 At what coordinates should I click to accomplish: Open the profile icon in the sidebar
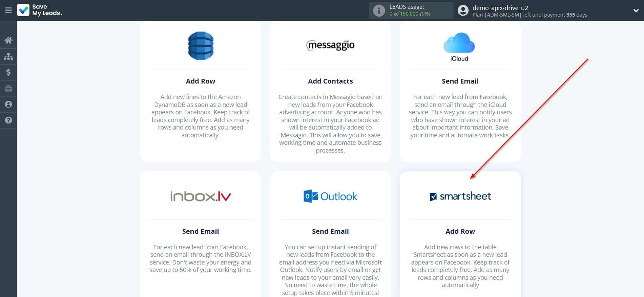(8, 104)
